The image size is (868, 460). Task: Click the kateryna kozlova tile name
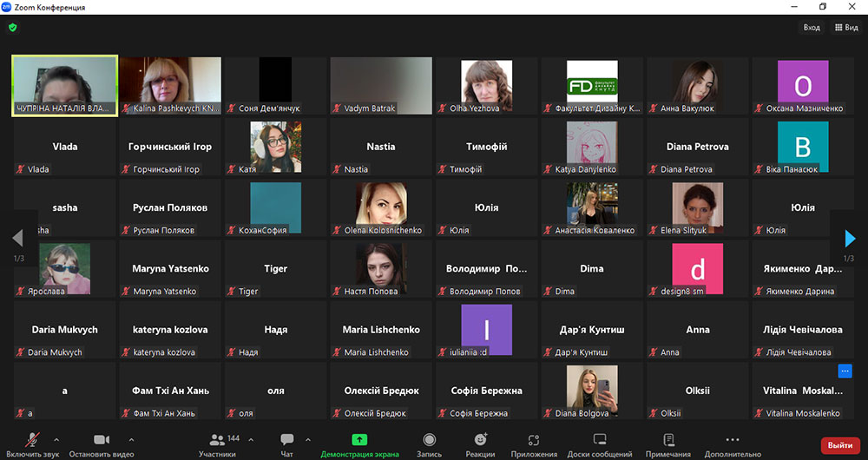[170, 329]
